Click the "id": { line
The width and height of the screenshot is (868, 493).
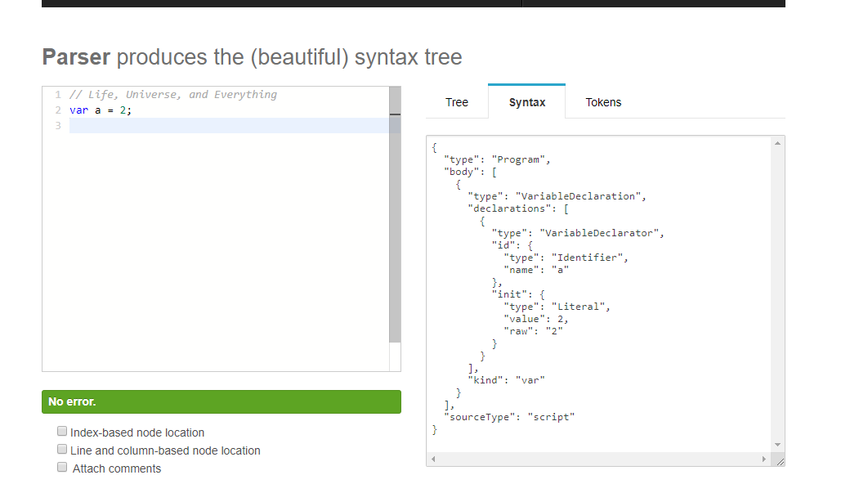click(512, 245)
